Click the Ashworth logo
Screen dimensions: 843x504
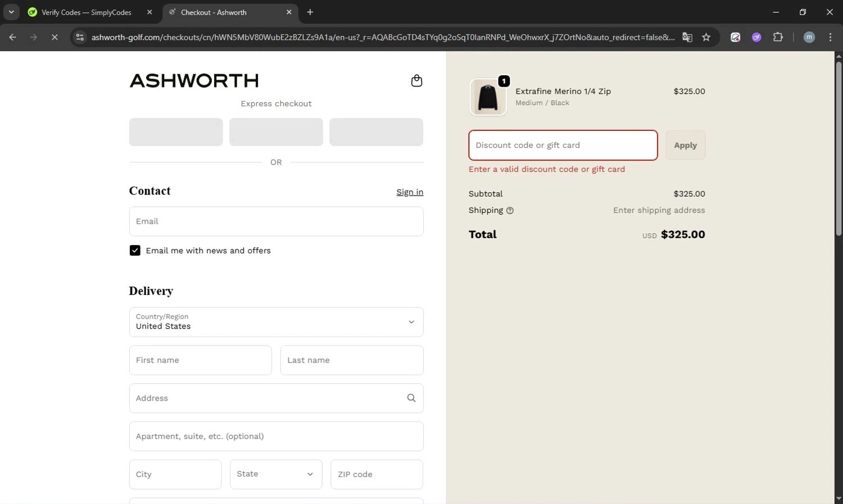[194, 81]
